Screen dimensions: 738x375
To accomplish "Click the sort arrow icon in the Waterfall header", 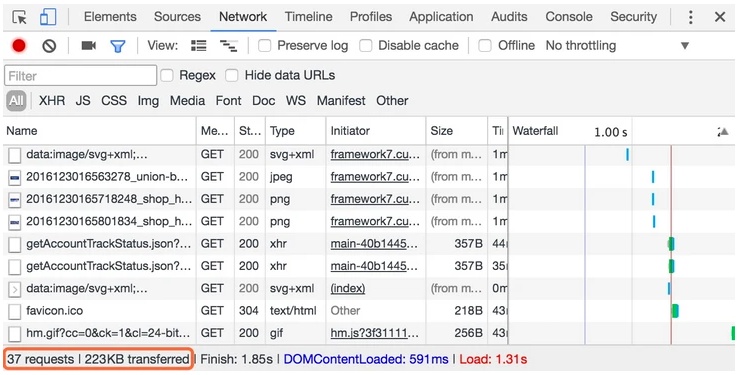I will (x=723, y=132).
